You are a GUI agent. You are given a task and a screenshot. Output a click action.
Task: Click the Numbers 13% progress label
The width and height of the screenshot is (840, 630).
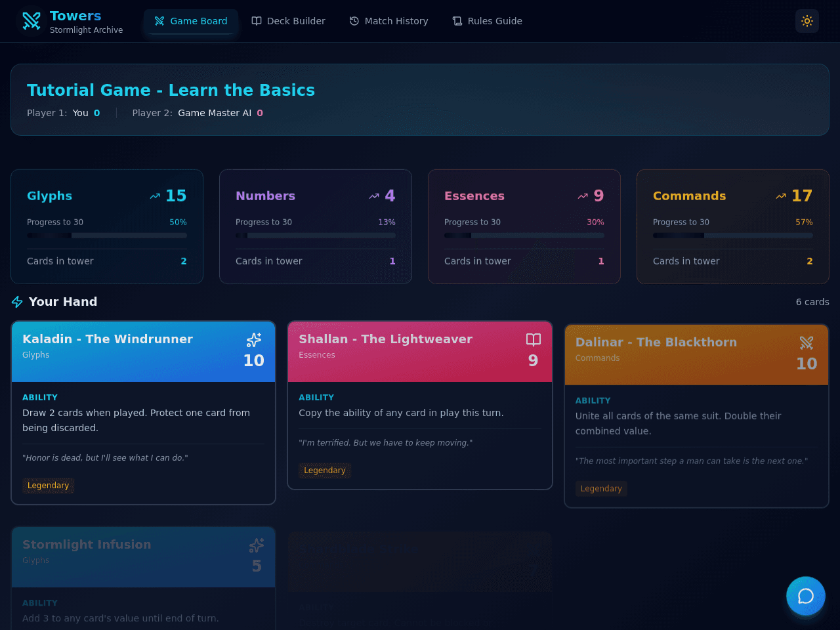pyautogui.click(x=387, y=222)
